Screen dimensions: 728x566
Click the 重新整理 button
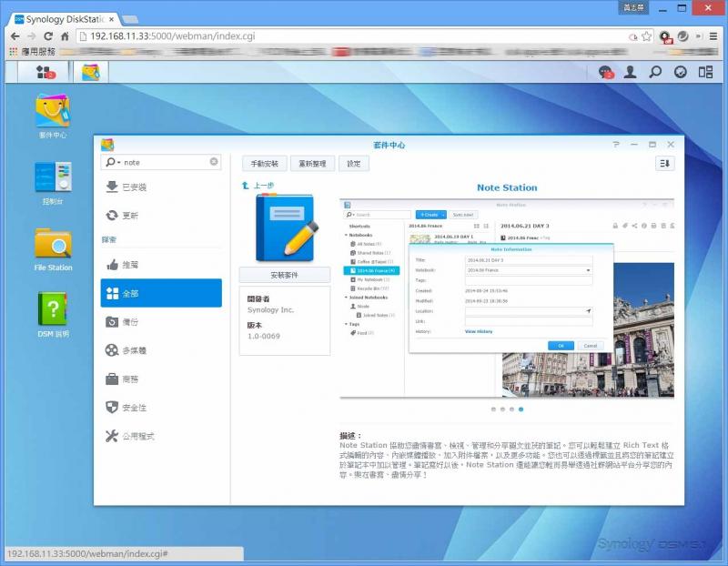click(312, 164)
